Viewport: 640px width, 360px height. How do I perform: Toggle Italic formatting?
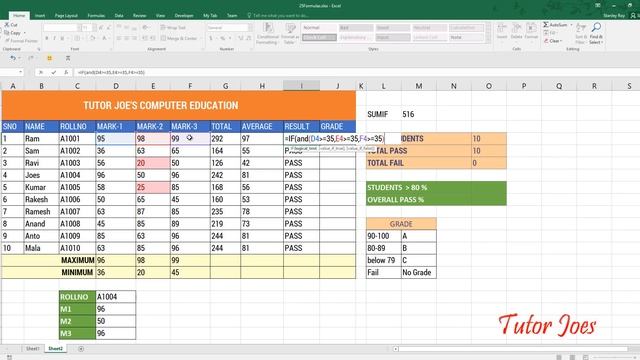point(54,38)
